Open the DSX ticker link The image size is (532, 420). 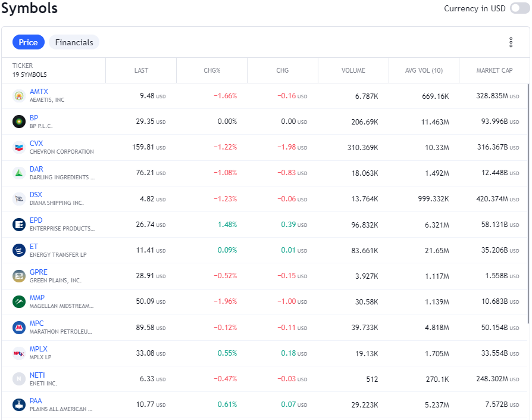36,195
